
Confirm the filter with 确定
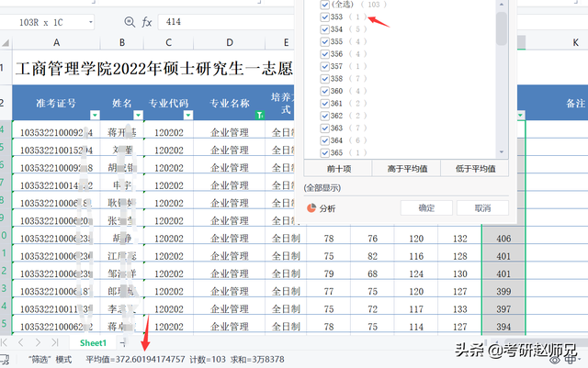coord(426,208)
